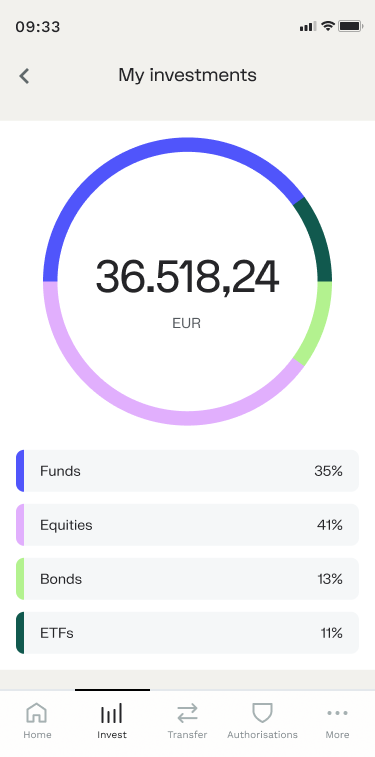This screenshot has height=757, width=375.
Task: Tap the More three-dots icon
Action: point(337,713)
